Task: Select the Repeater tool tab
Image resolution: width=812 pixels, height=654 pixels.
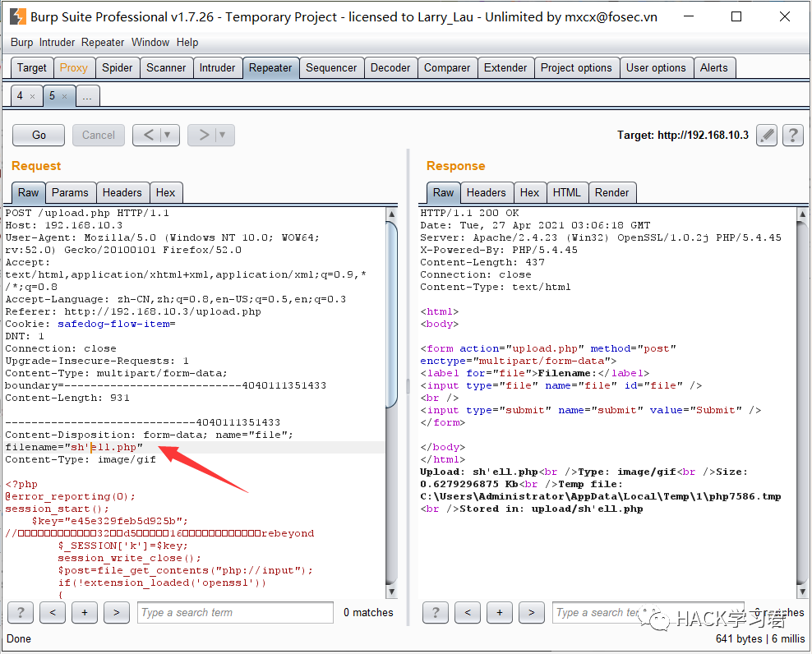Action: (271, 68)
